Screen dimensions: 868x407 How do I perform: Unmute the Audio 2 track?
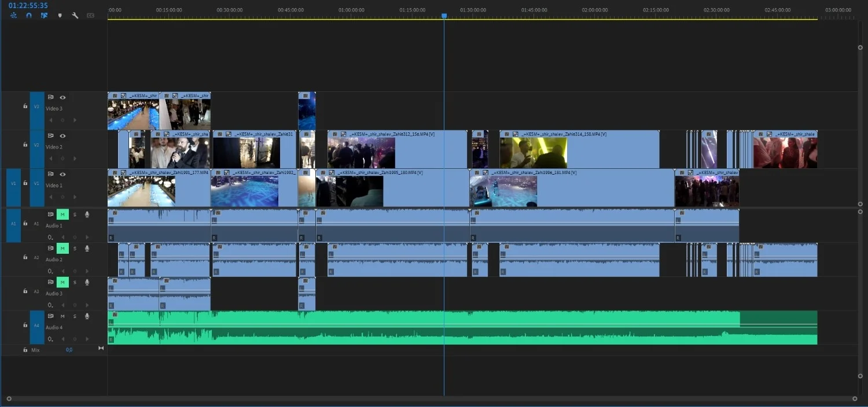[62, 249]
